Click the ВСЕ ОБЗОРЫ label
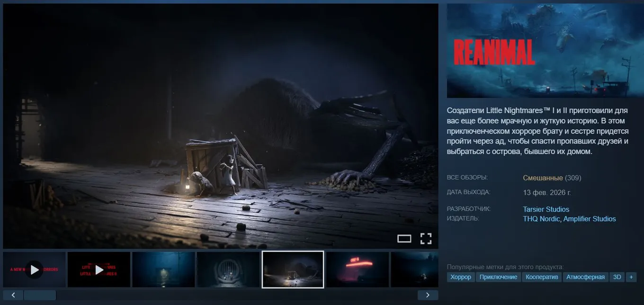Screen dimensions: 644x305 coord(467,178)
